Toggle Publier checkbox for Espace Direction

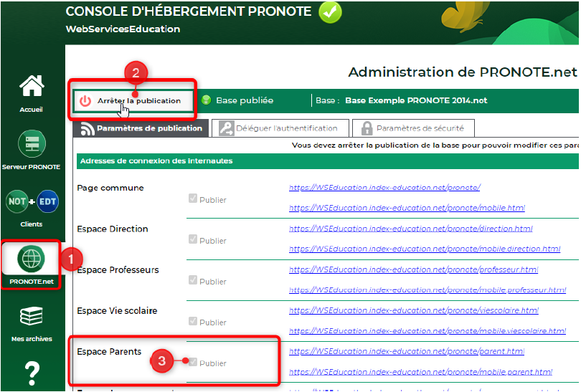[x=192, y=239]
